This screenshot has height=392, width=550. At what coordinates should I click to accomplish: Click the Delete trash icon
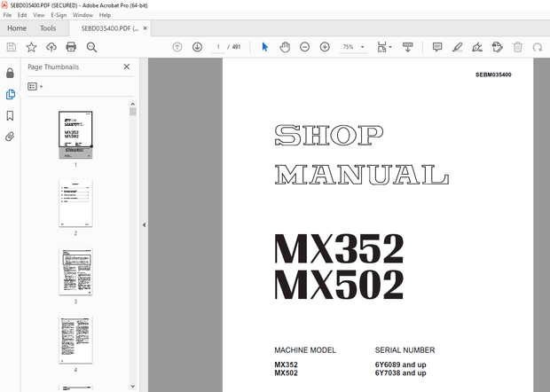pos(518,47)
